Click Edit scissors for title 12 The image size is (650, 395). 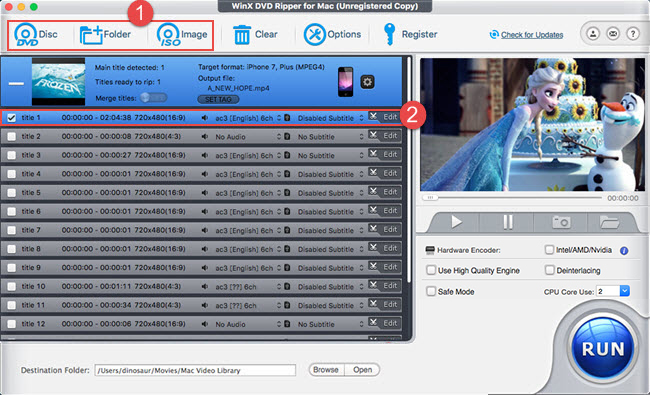384,323
